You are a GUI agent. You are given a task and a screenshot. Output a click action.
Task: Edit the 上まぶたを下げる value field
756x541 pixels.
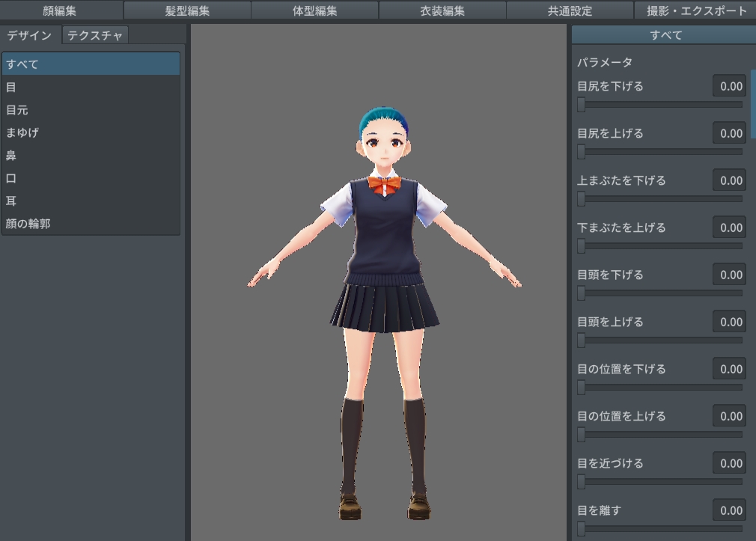coord(730,181)
